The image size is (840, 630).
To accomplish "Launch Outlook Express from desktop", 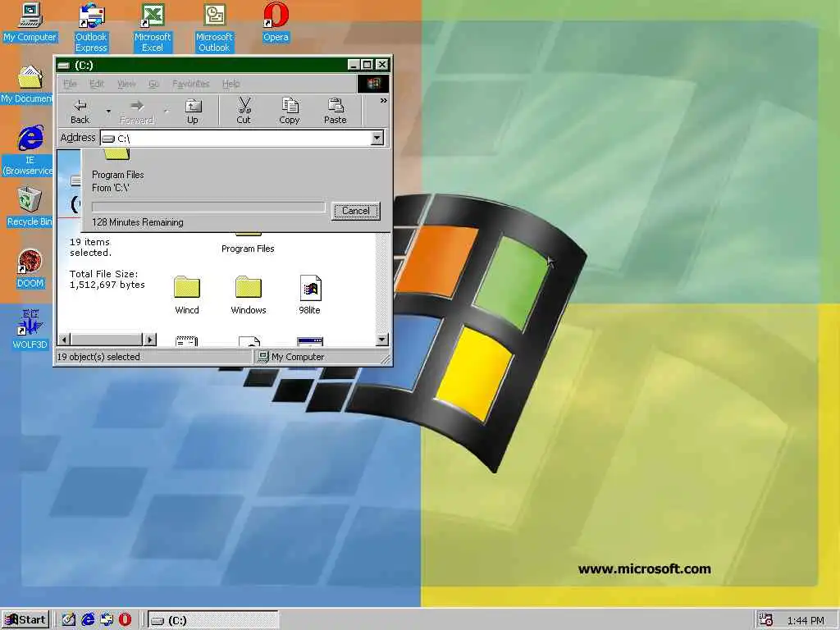I will click(91, 27).
